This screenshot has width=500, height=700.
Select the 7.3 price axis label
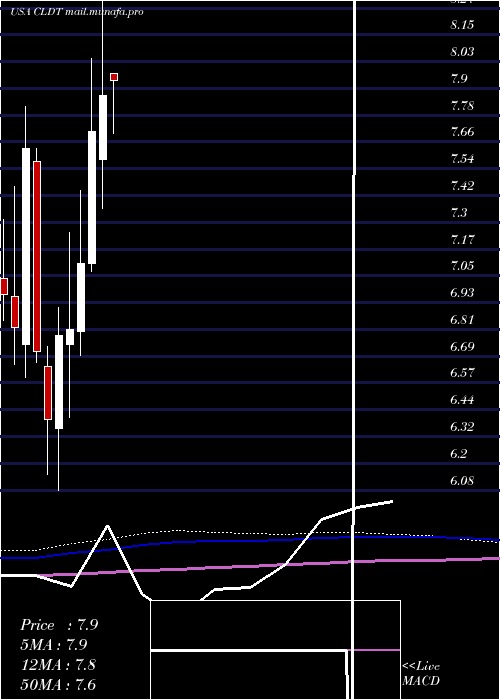(459, 212)
